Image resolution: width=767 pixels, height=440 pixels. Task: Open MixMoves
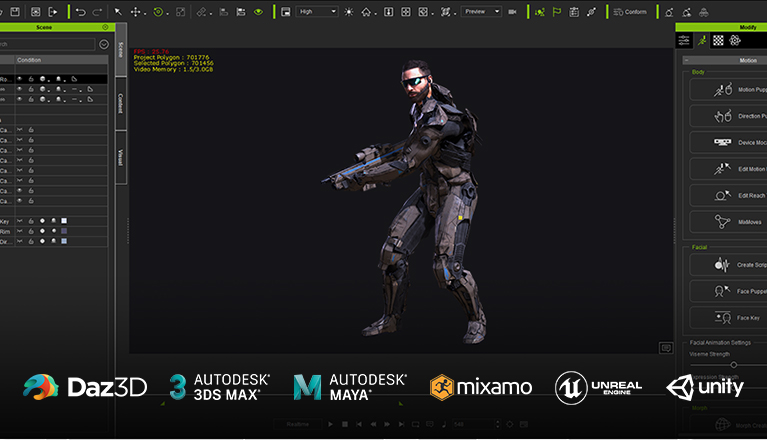click(x=728, y=222)
